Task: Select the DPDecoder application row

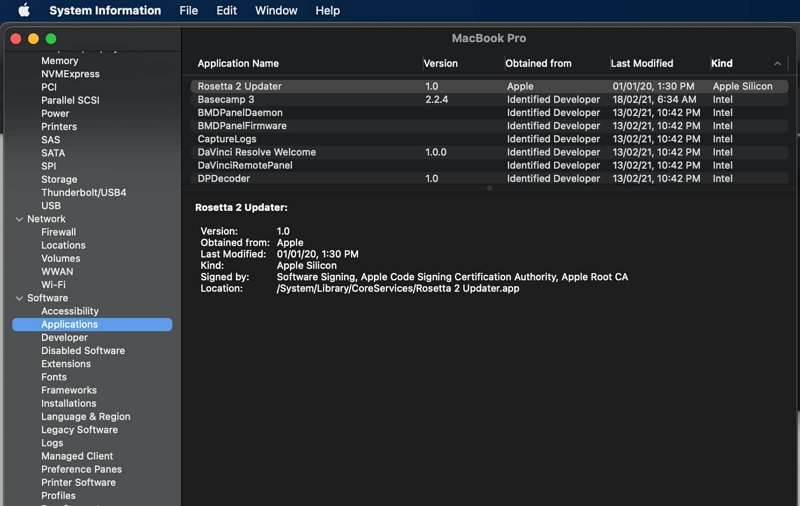Action: coord(489,179)
